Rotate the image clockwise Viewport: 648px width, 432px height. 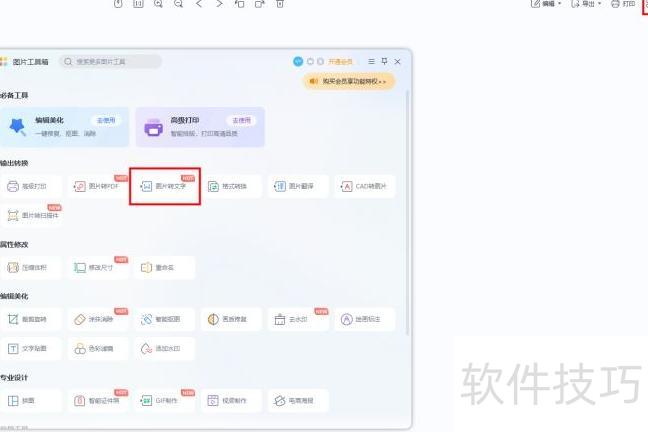260,4
